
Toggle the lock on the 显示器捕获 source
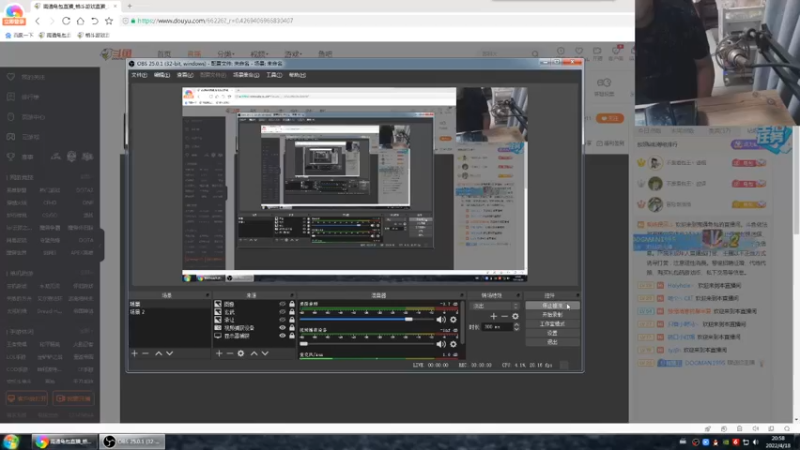292,336
